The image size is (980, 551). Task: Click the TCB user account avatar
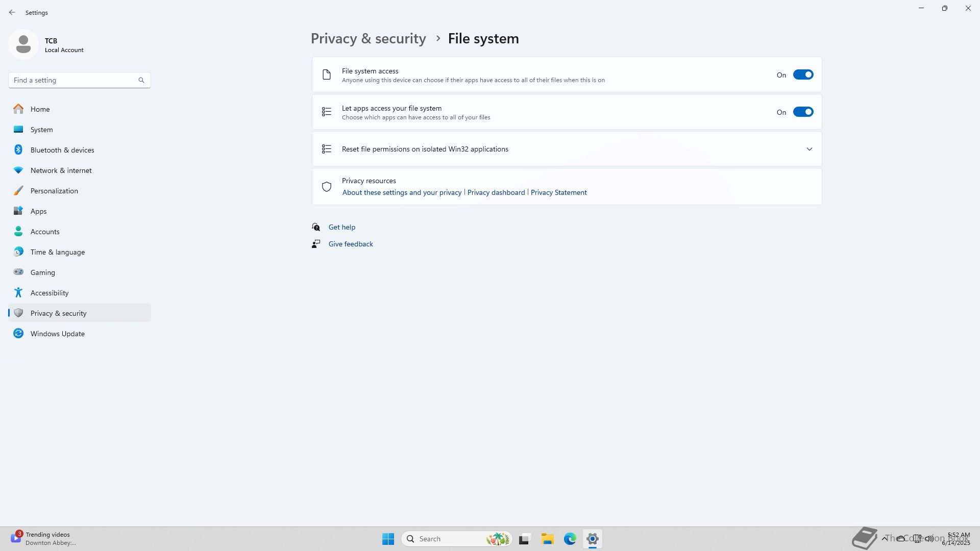point(23,44)
